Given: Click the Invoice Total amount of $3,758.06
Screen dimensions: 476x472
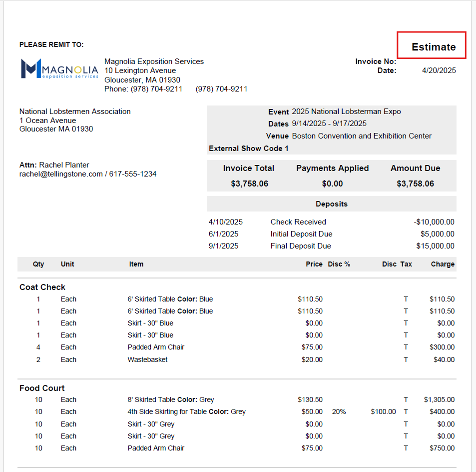Looking at the screenshot, I should (249, 183).
